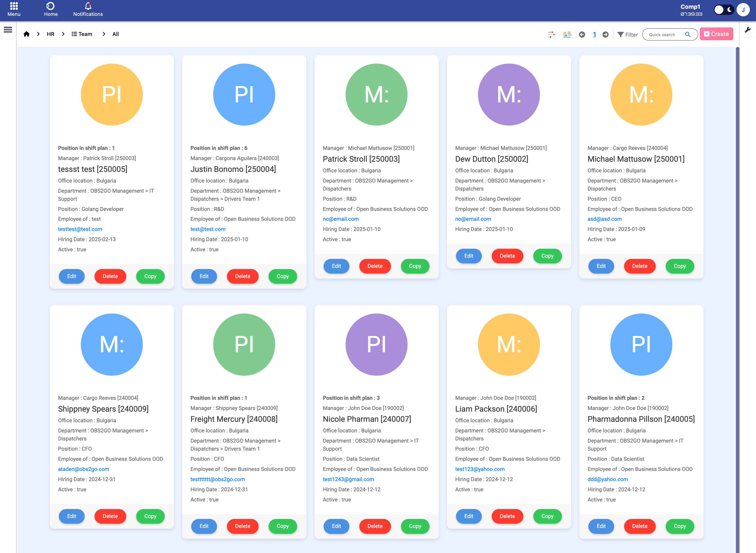The image size is (756, 553).
Task: Select HR in breadcrumb
Action: [x=51, y=34]
